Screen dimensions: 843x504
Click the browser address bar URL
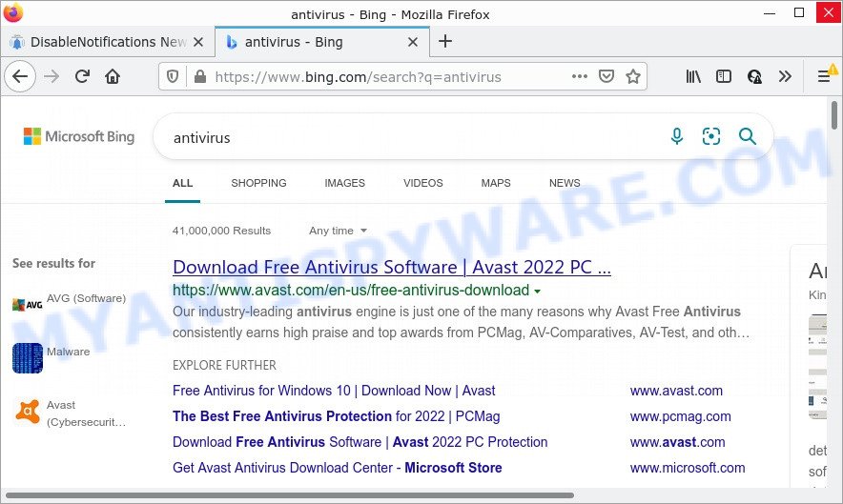[x=358, y=77]
